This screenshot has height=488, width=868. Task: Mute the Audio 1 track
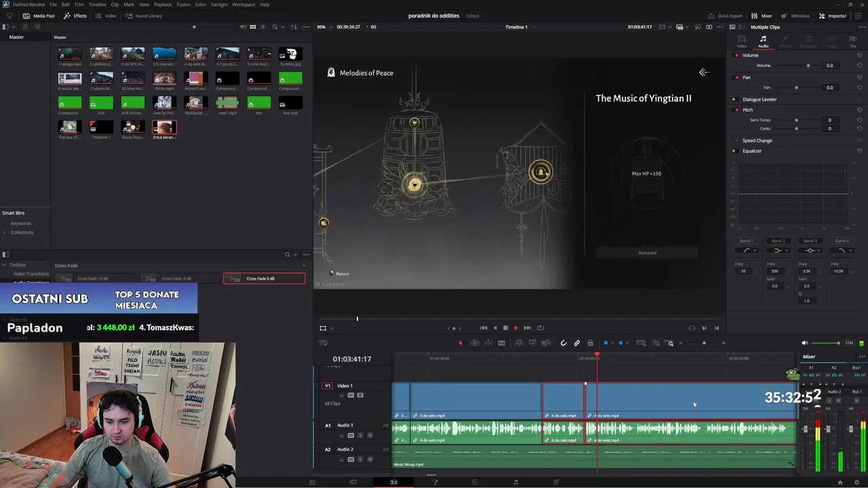pos(370,435)
